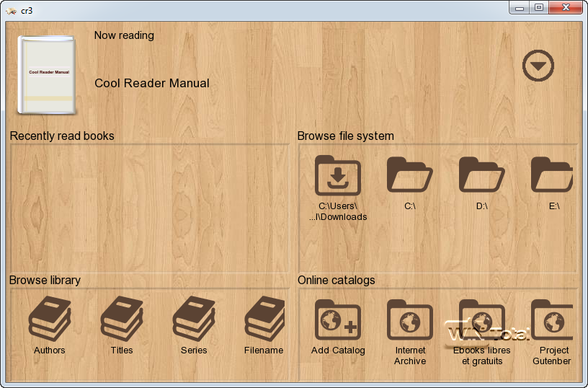Click the Add Catalog icon
Viewport: 588px width, 388px height.
pyautogui.click(x=338, y=319)
